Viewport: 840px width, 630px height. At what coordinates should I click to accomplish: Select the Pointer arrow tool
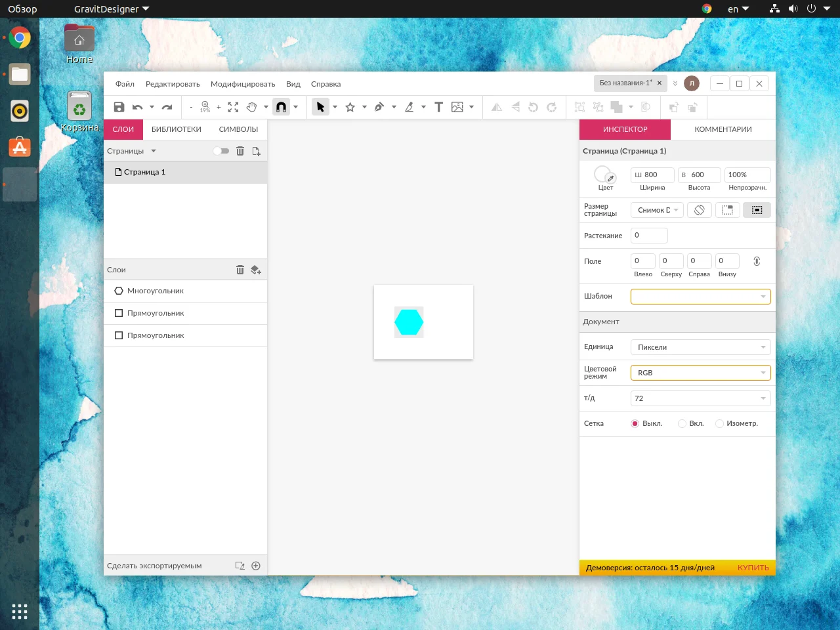[x=320, y=107]
